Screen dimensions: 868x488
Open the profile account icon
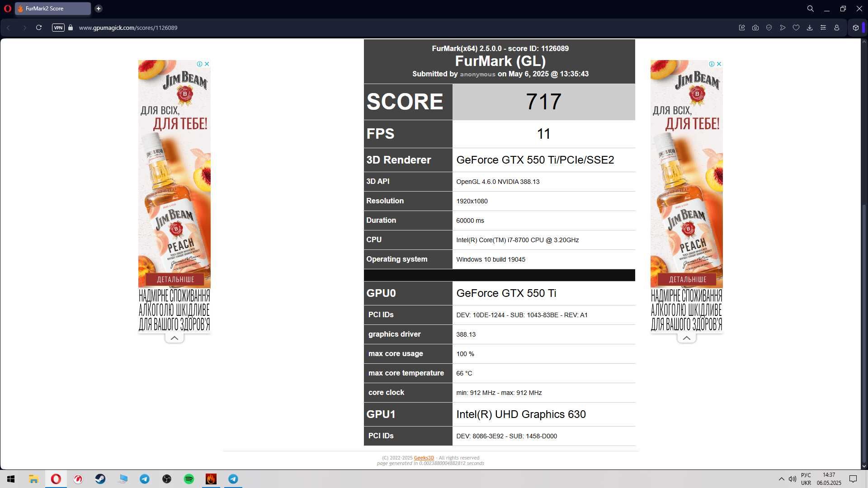click(837, 28)
